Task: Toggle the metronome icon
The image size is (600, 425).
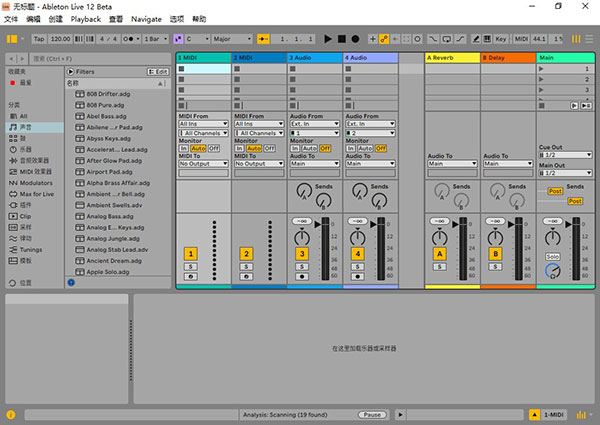Action: tap(129, 39)
